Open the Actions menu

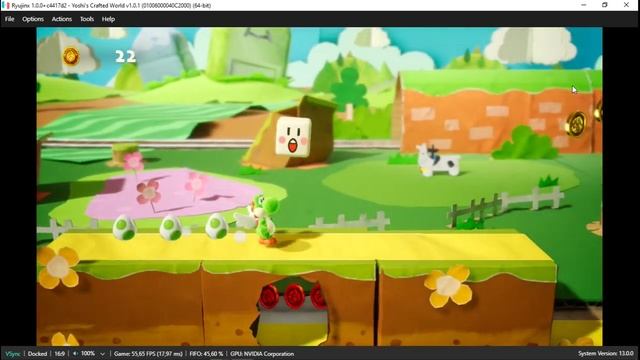[62, 19]
